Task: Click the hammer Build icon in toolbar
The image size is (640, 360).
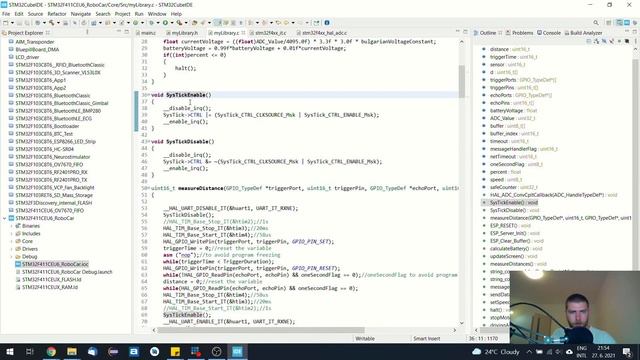Action: coord(51,23)
